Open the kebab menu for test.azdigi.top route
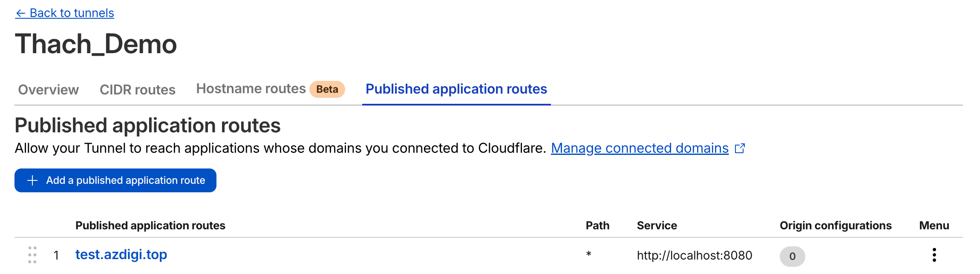 point(934,255)
